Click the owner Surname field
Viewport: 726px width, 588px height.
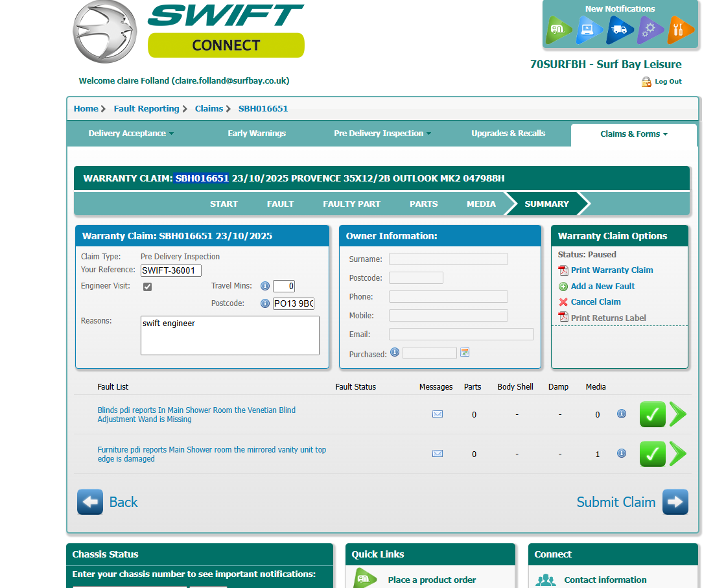pyautogui.click(x=448, y=259)
